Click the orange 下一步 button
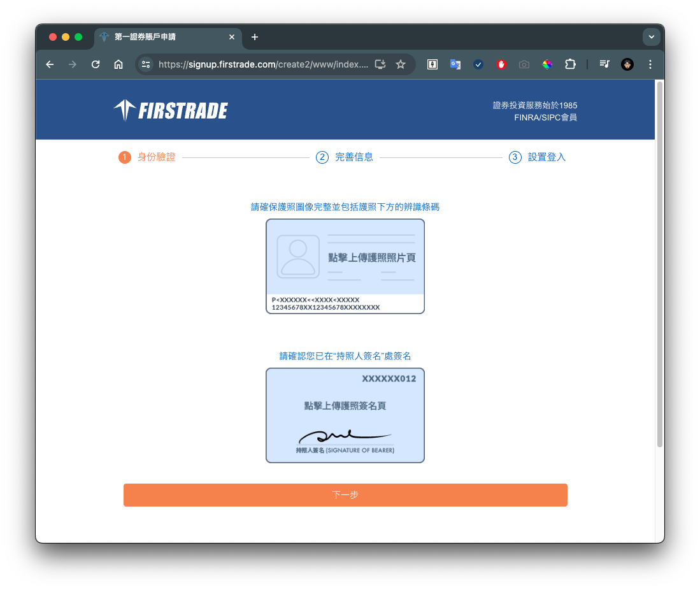This screenshot has height=590, width=700. (345, 495)
